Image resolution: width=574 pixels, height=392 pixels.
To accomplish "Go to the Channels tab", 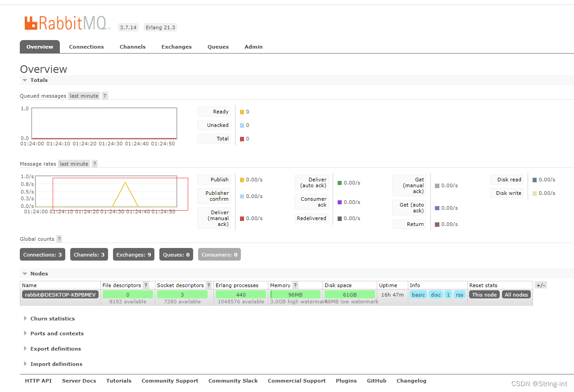I will tap(133, 47).
